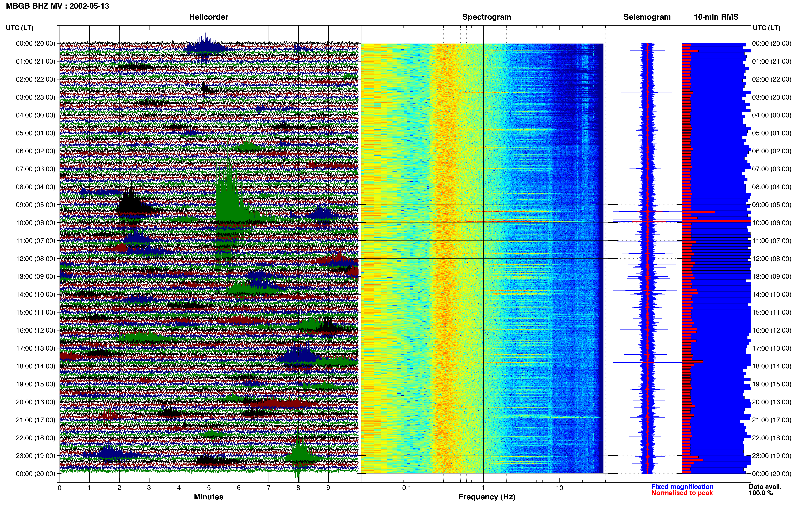Viewport: 812px width, 508px height.
Task: Click the '10' frequency tick label
Action: tap(559, 488)
